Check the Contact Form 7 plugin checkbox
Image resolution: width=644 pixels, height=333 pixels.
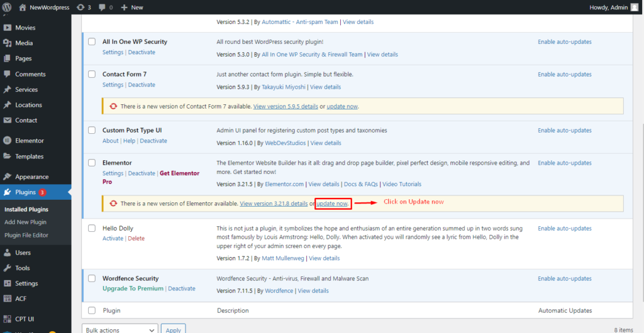coord(92,75)
